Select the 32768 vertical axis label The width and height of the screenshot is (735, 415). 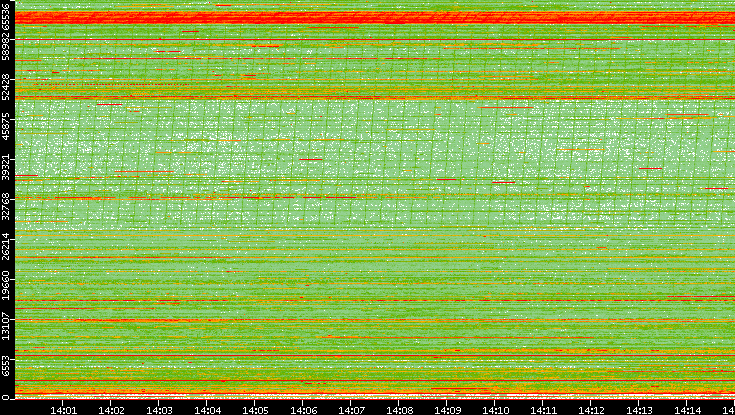(x=5, y=207)
